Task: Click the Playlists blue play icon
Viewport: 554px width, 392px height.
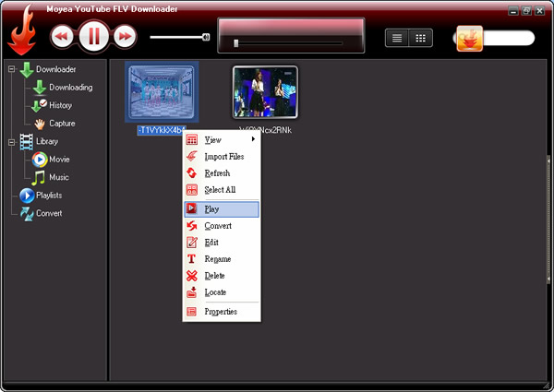Action: pyautogui.click(x=27, y=196)
